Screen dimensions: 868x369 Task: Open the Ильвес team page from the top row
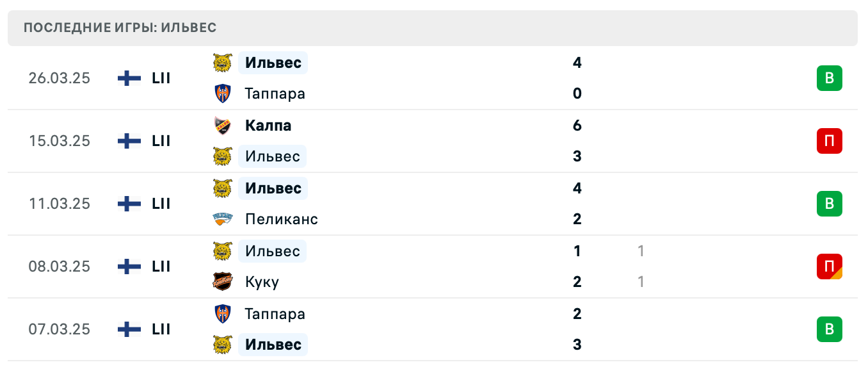pyautogui.click(x=273, y=63)
